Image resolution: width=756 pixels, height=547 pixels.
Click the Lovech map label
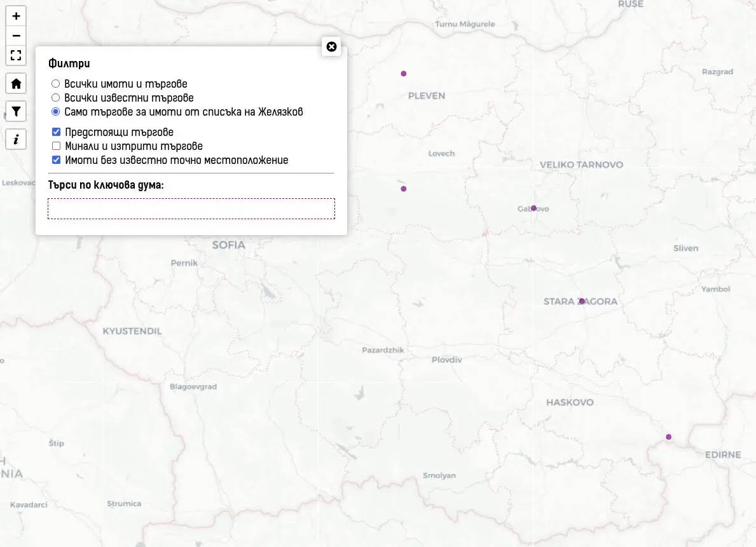(x=442, y=154)
